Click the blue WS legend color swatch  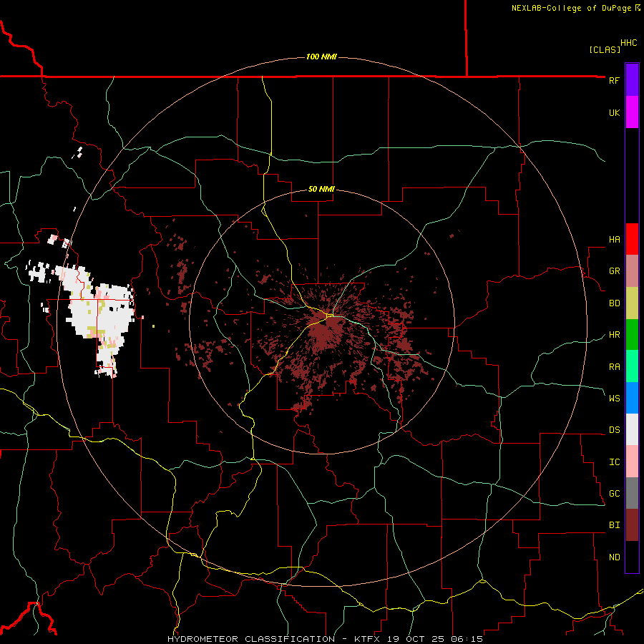[632, 398]
